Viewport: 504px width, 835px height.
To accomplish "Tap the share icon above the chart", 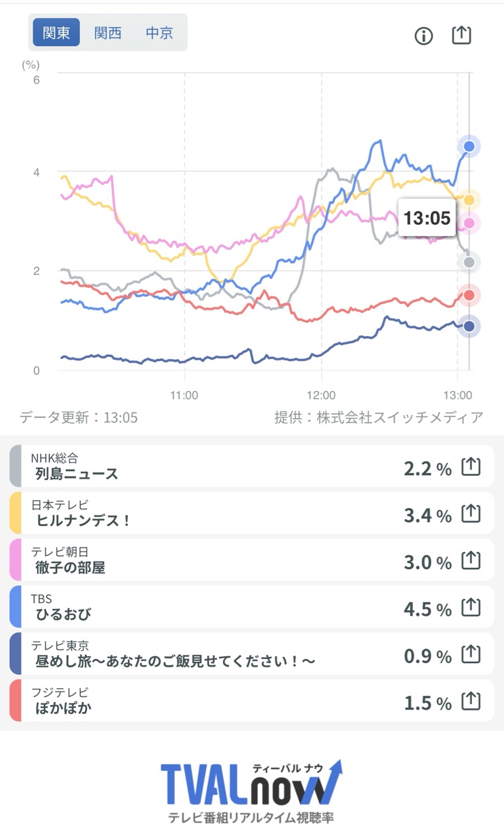I will 462,35.
